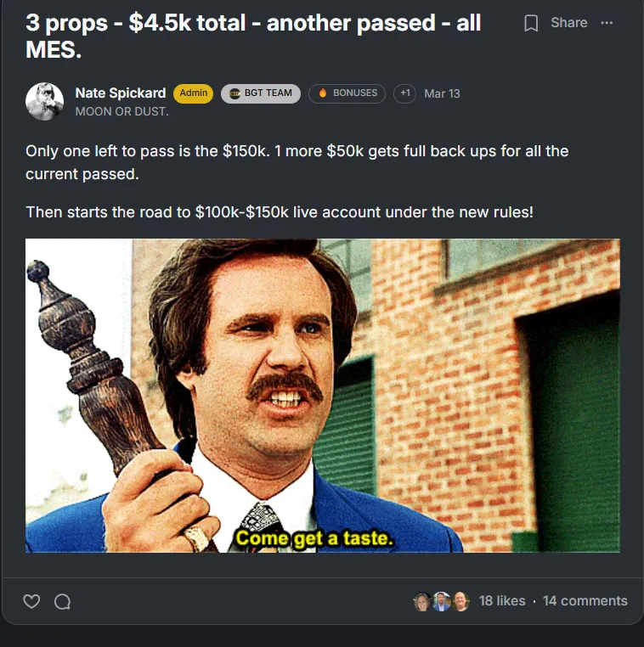This screenshot has height=647, width=644.
Task: Select the middle liker's avatar
Action: (x=441, y=602)
